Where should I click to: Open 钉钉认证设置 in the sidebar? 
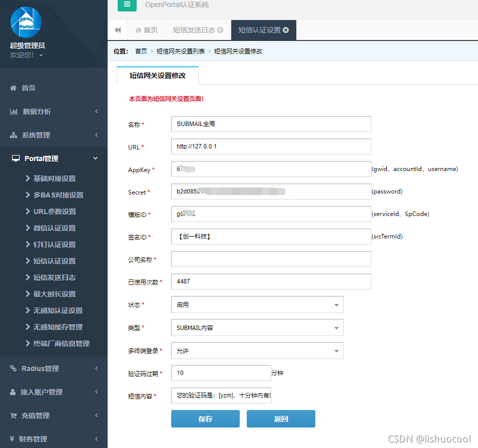54,244
